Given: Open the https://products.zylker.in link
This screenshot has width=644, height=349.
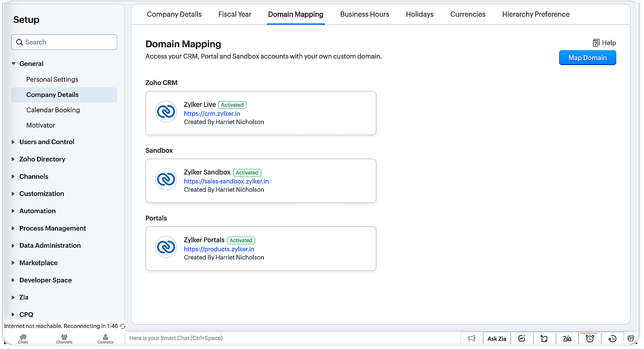Looking at the screenshot, I should click(x=219, y=249).
